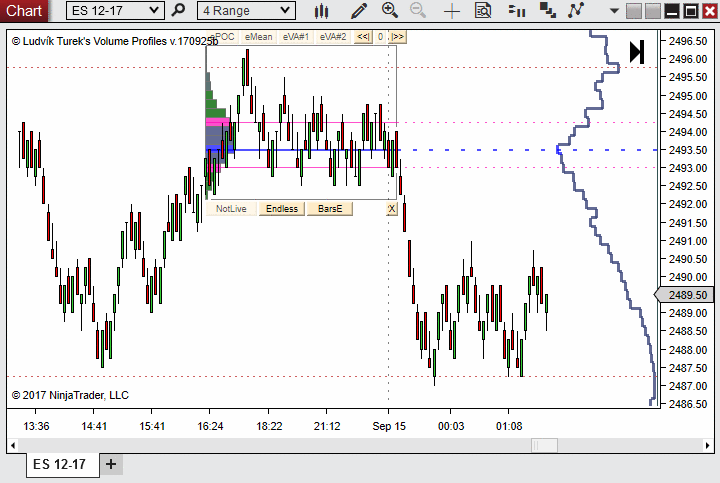Click the |>> next profile button

tap(398, 37)
